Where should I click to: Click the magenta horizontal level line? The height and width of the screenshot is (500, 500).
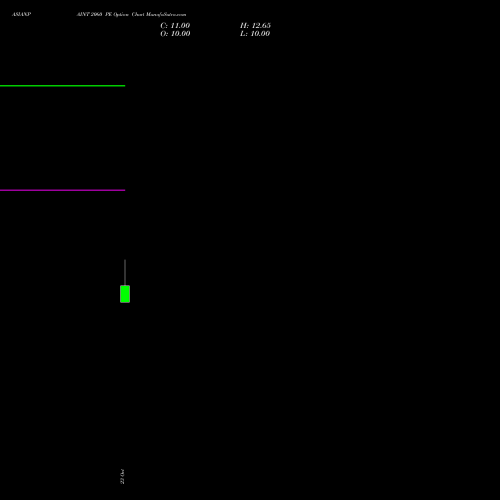pyautogui.click(x=62, y=190)
